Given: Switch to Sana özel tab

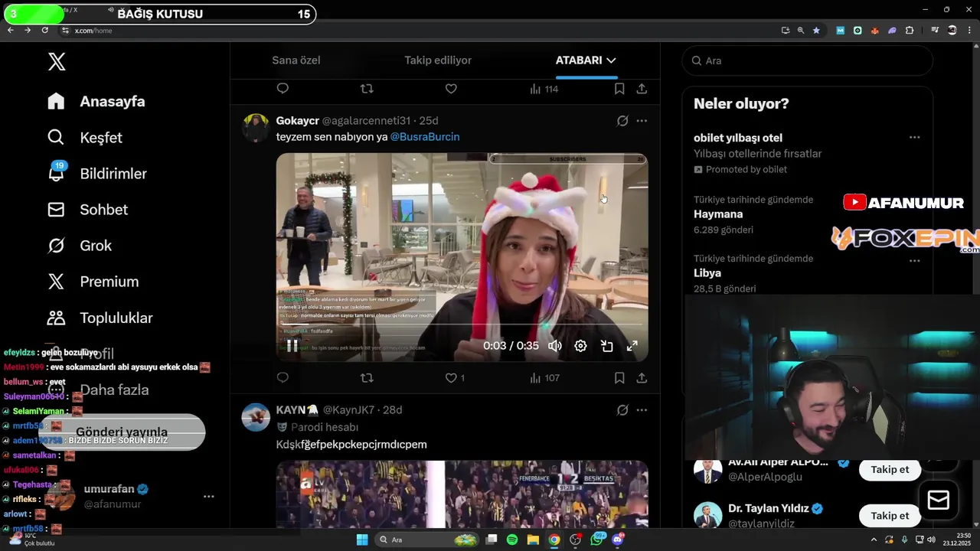Looking at the screenshot, I should point(296,60).
